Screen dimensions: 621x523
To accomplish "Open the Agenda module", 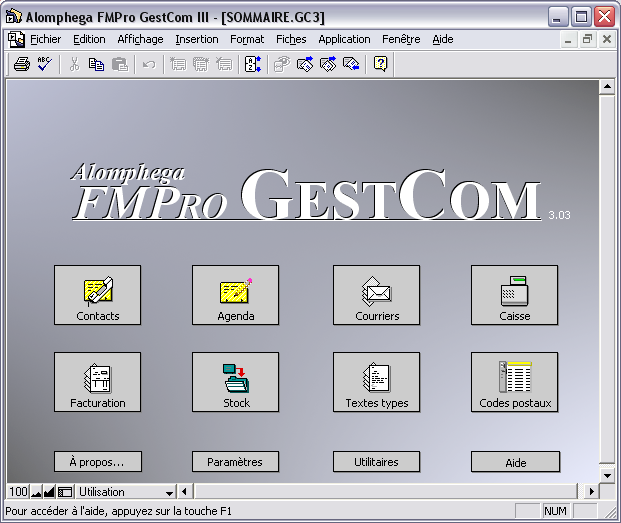I will coord(236,295).
